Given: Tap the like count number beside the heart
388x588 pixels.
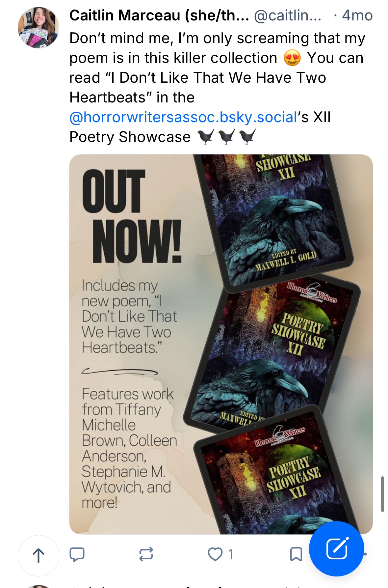Looking at the screenshot, I should coord(231,554).
